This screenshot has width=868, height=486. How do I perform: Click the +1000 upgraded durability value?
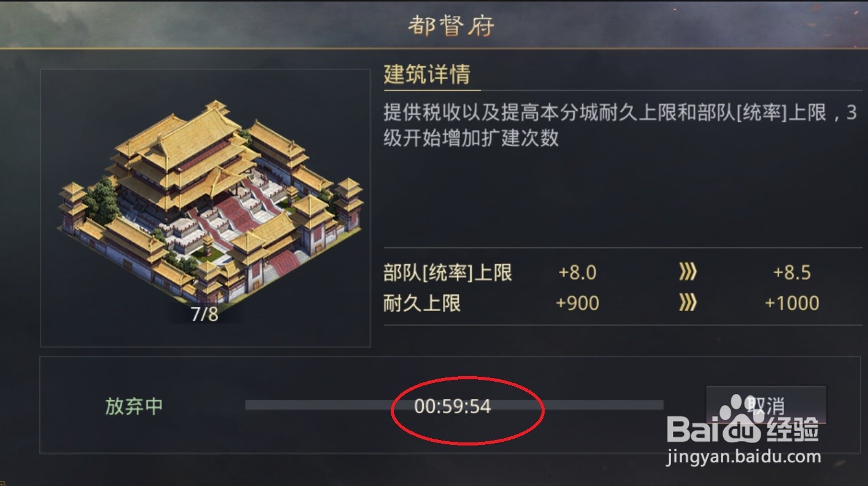click(x=792, y=303)
